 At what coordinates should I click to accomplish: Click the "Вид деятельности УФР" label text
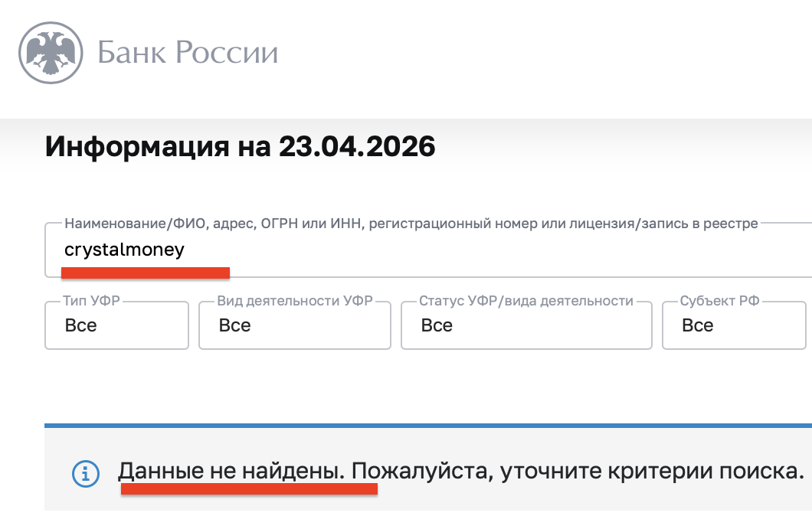click(294, 301)
